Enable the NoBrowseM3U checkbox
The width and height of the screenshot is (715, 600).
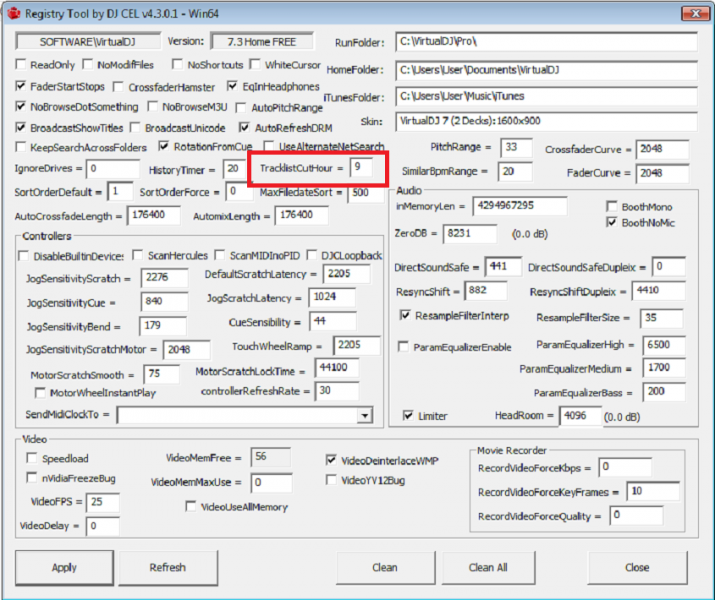153,107
